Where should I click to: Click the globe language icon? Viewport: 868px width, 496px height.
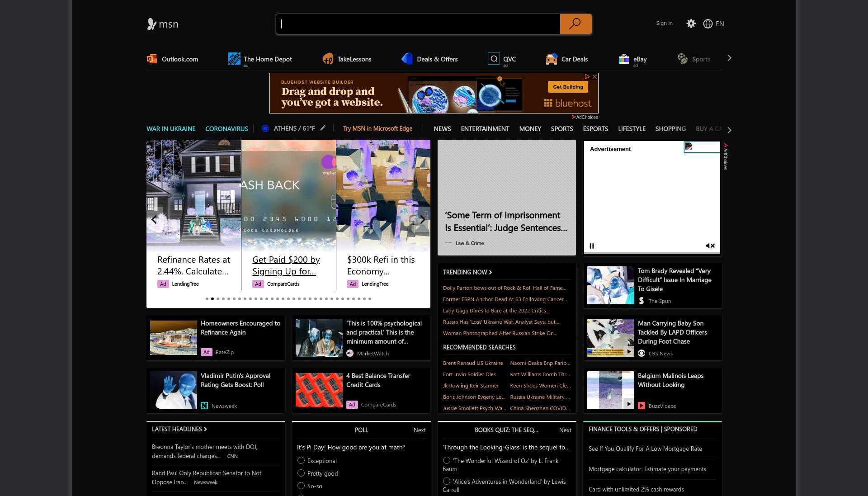pos(708,24)
